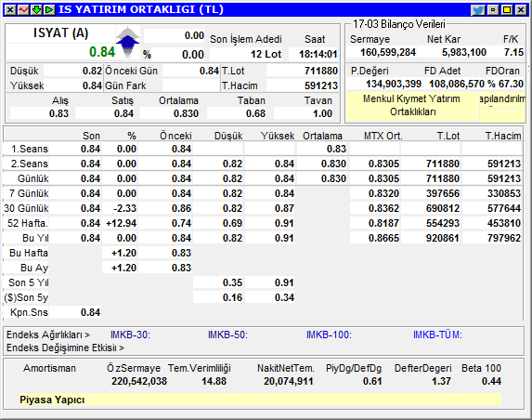This screenshot has width=532, height=420.
Task: Click the Twitter bird icon
Action: click(x=478, y=10)
